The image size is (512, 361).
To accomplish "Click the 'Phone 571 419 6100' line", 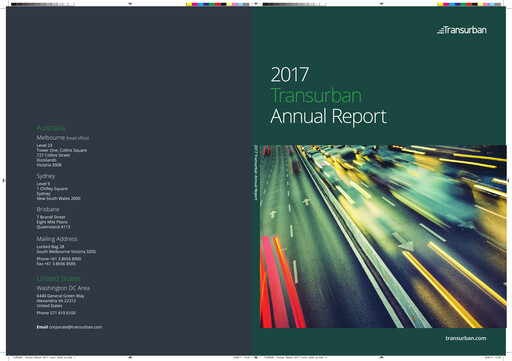I will (x=56, y=313).
